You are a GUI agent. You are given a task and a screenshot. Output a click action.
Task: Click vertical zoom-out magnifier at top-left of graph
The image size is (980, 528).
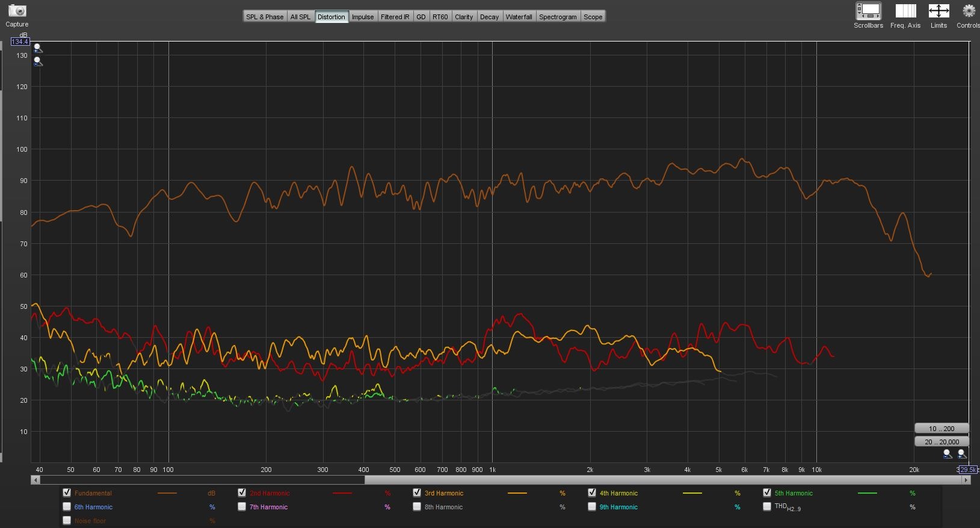[38, 61]
